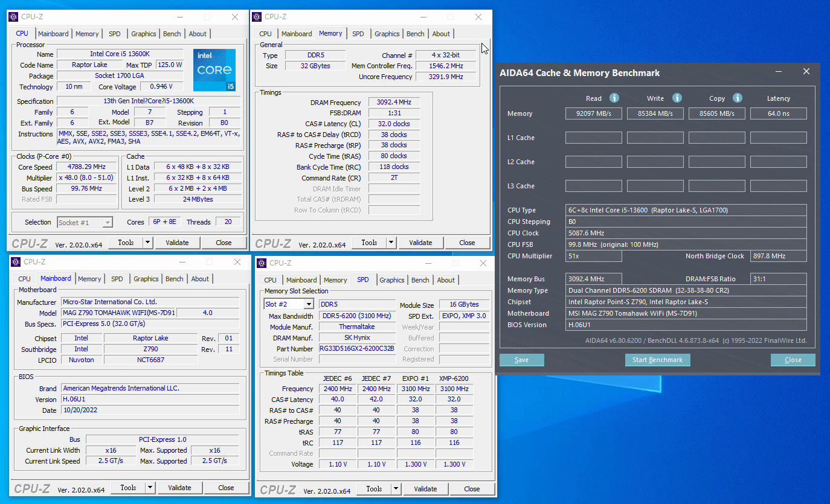Open the Socket #1 selection dropdown

click(x=107, y=223)
